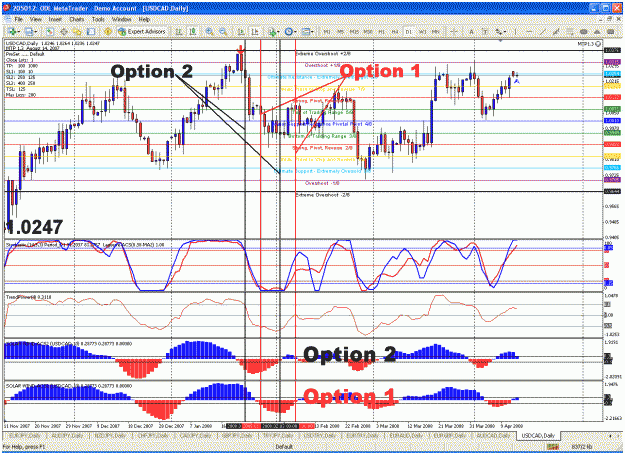Image resolution: width=625 pixels, height=453 pixels.
Task: Open the Help menu
Action: 144,19
